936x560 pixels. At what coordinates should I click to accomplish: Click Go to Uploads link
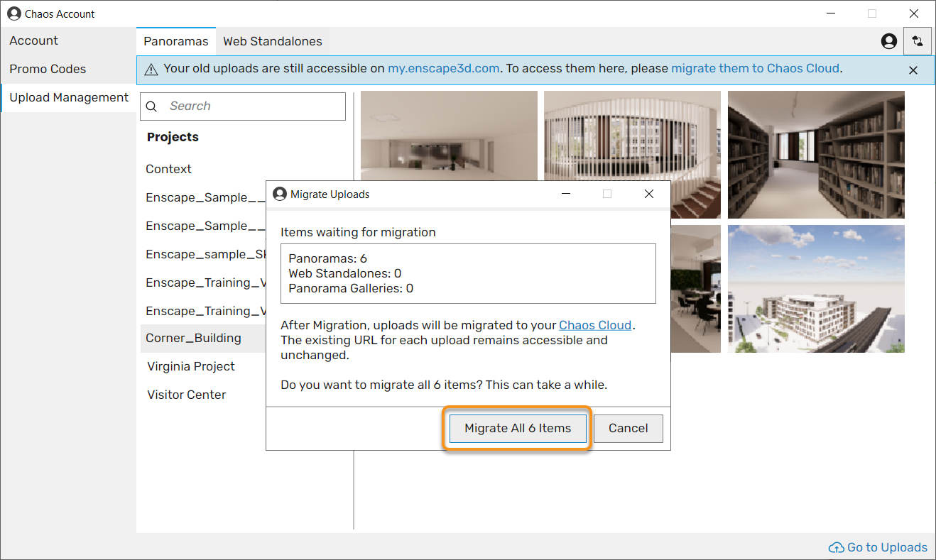pyautogui.click(x=887, y=548)
